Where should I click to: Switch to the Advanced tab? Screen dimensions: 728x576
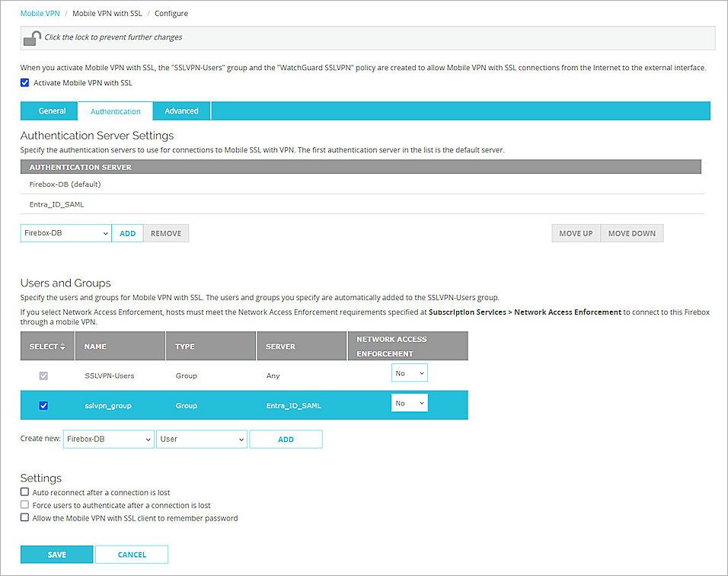pyautogui.click(x=180, y=110)
